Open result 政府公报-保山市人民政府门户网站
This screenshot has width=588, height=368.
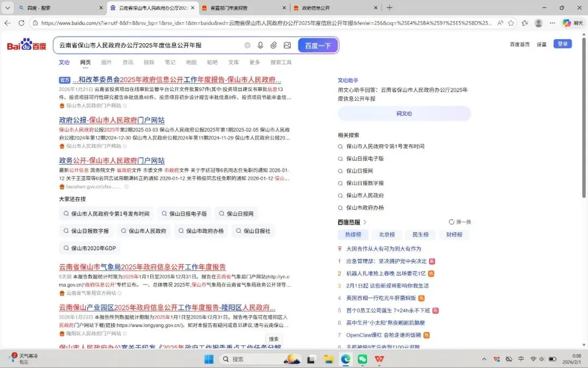(x=112, y=120)
